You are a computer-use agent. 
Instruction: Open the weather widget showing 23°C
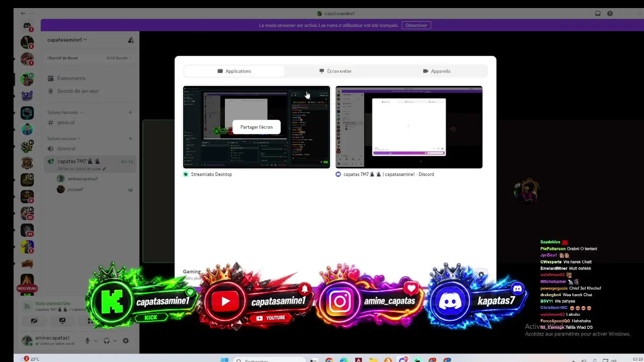pos(31,359)
